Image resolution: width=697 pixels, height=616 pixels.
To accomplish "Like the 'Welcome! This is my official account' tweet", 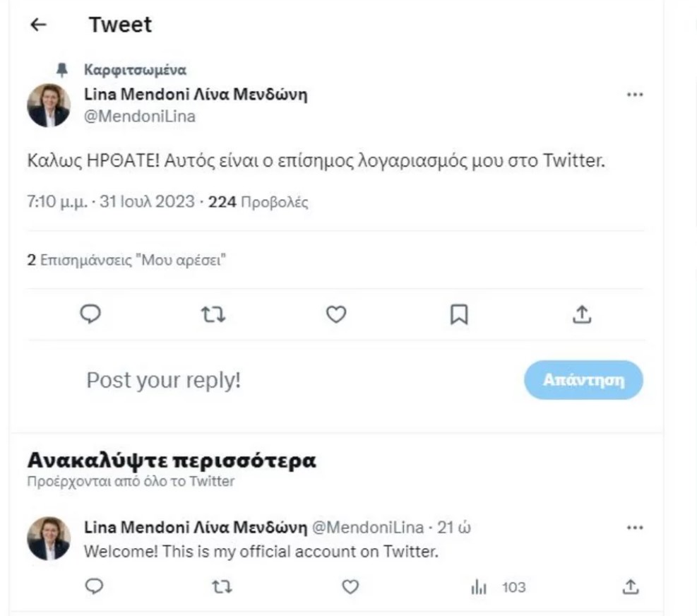I will (x=350, y=586).
